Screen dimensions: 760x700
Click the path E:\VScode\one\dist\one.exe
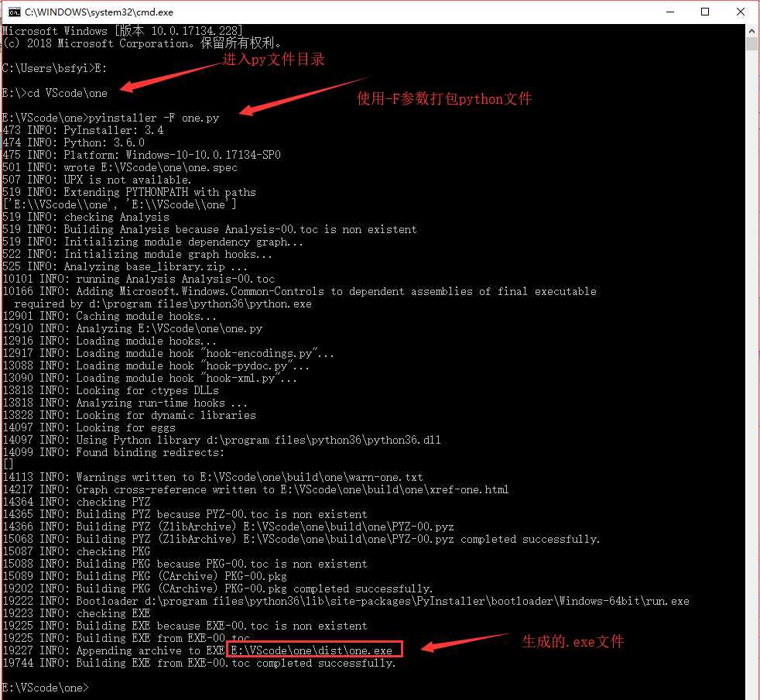tap(311, 650)
